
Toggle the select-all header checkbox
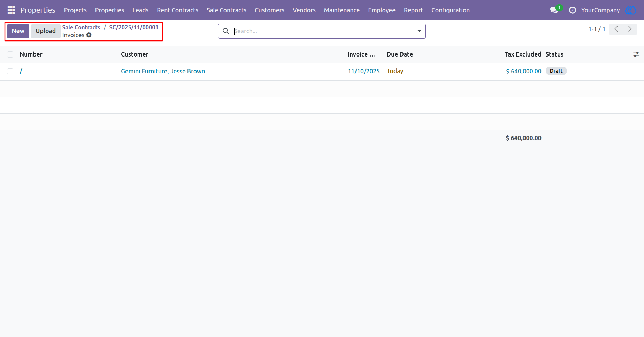10,54
